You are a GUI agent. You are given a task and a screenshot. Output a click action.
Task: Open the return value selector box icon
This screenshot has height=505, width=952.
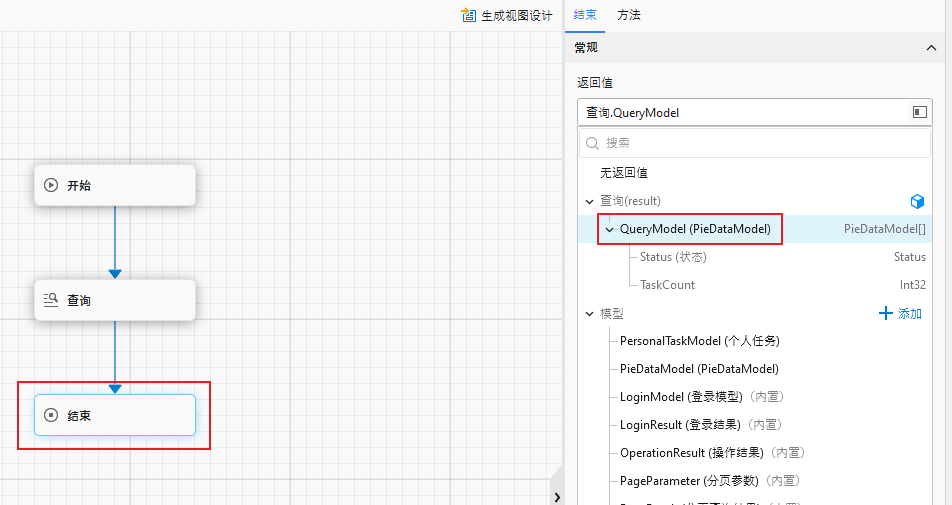[x=919, y=113]
